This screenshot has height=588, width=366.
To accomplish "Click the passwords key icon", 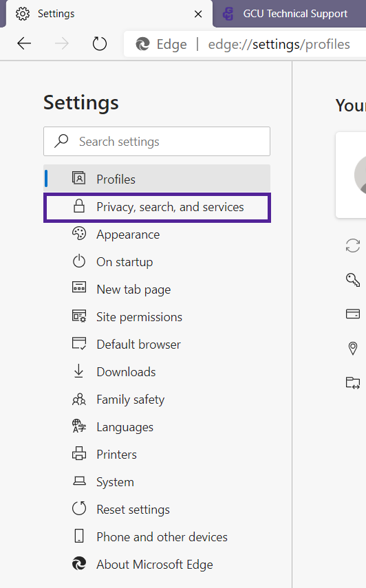I will (352, 280).
